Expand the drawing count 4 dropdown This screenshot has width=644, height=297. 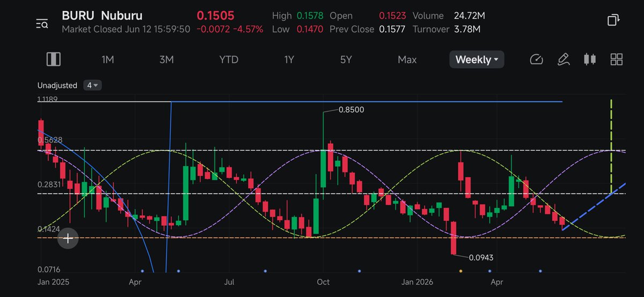(x=93, y=85)
